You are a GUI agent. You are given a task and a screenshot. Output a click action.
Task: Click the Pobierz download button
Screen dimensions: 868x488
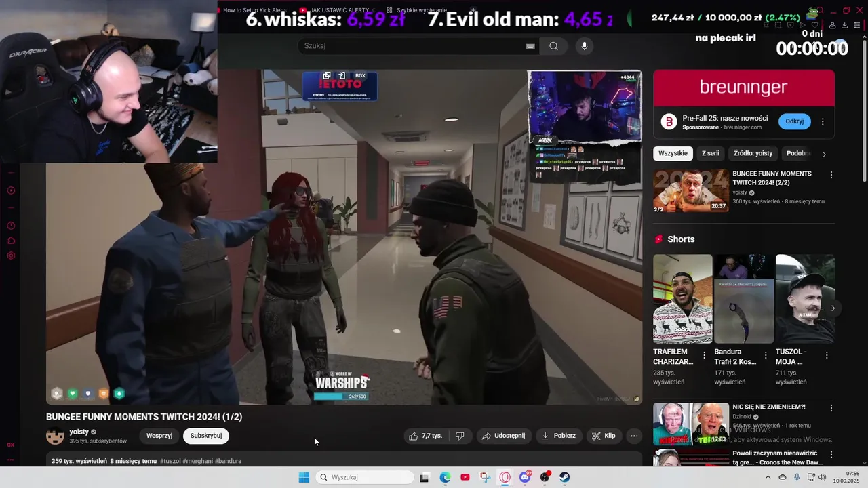click(x=558, y=436)
